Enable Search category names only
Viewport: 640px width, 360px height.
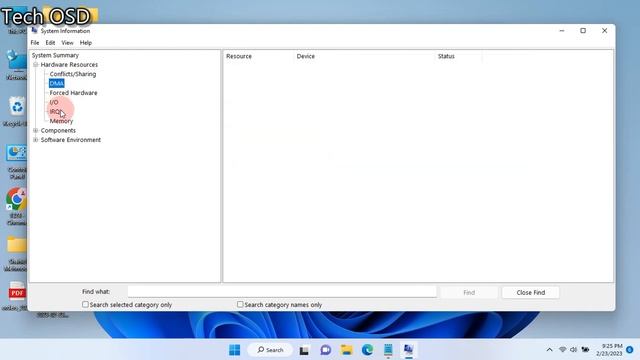coord(240,304)
